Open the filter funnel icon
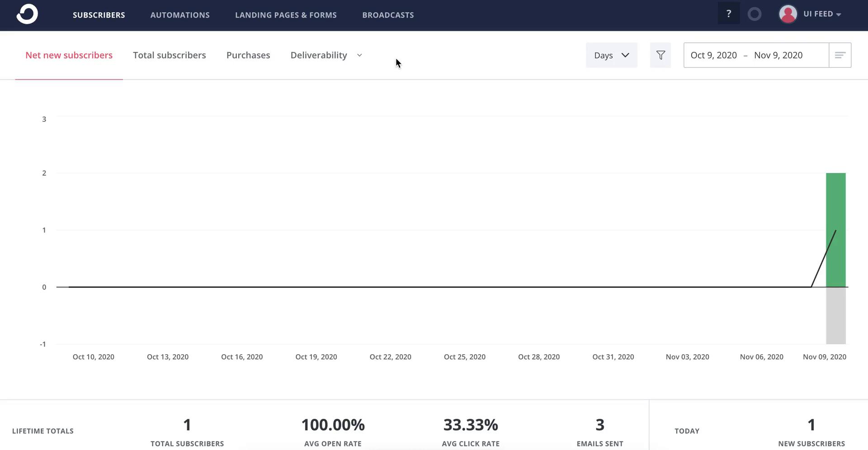The width and height of the screenshot is (868, 450). click(x=660, y=55)
